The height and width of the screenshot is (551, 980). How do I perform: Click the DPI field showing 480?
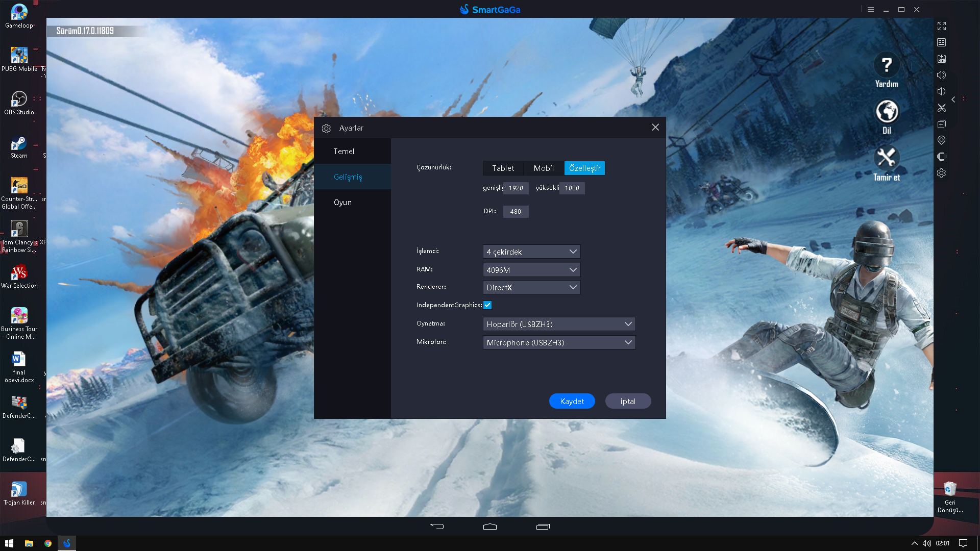516,211
